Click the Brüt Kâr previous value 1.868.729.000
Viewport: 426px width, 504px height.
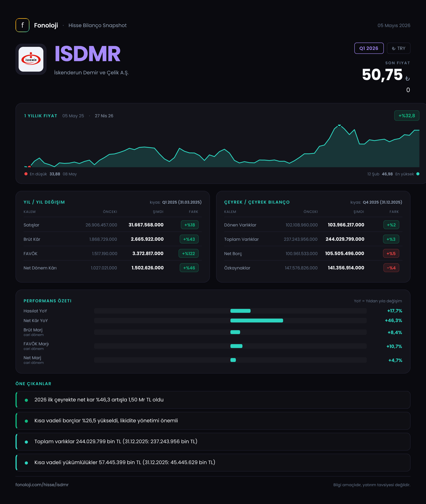103,239
